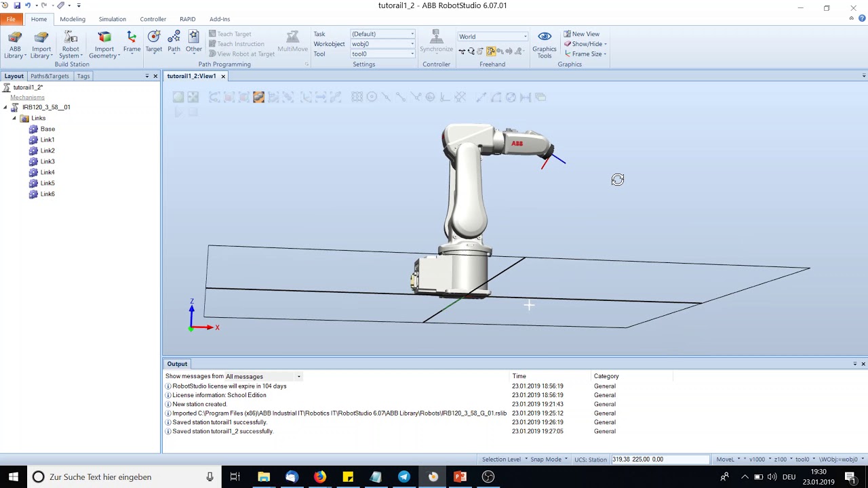Open the Other path programming menu
The width and height of the screenshot is (868, 488).
click(x=194, y=42)
